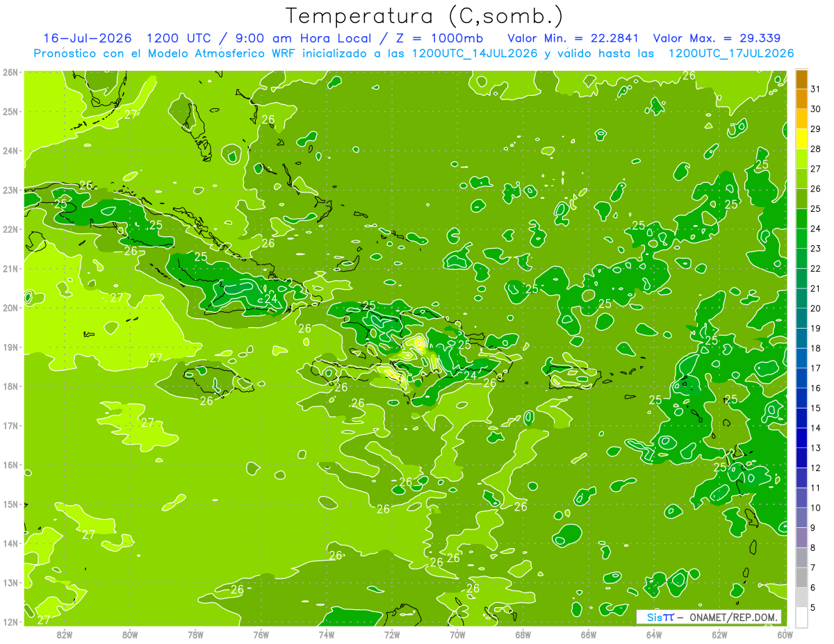Select the date text "16-Jul-2026"
This screenshot has height=644, width=834.
pyautogui.click(x=87, y=38)
